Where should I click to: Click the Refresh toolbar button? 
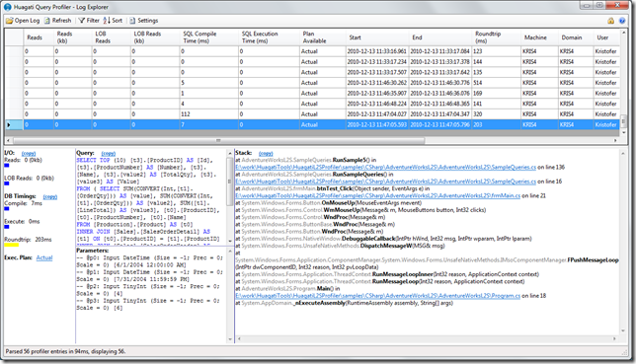pyautogui.click(x=57, y=21)
